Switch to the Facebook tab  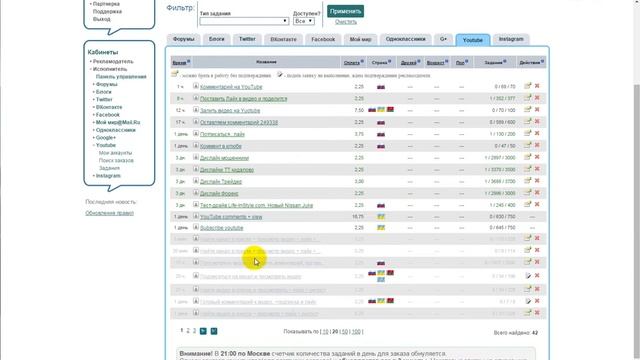[323, 39]
